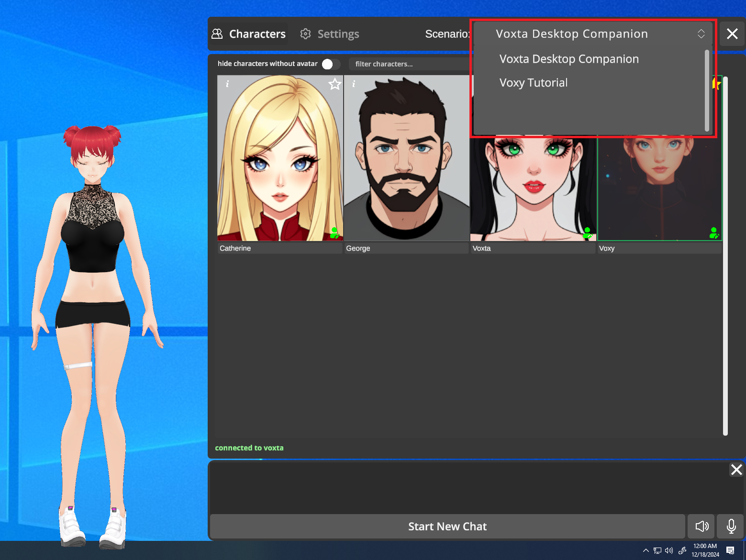The height and width of the screenshot is (560, 746).
Task: Toggle the speaker audio button
Action: click(x=701, y=527)
